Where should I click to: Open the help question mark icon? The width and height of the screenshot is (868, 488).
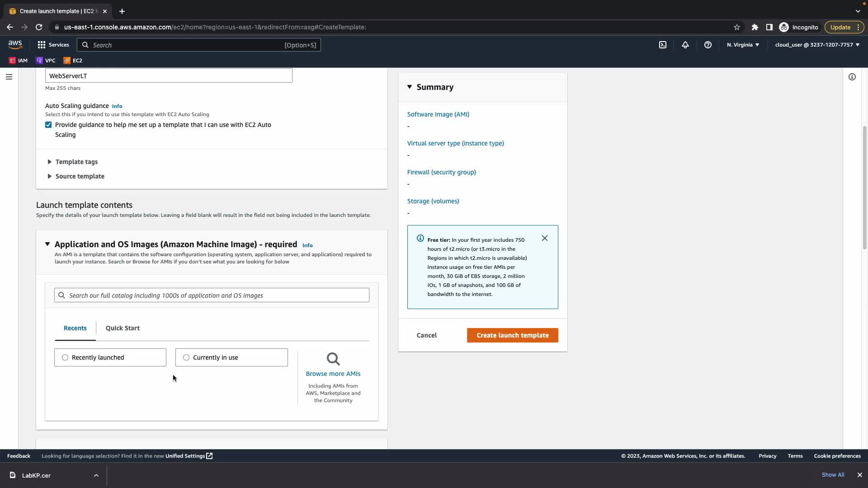click(708, 45)
